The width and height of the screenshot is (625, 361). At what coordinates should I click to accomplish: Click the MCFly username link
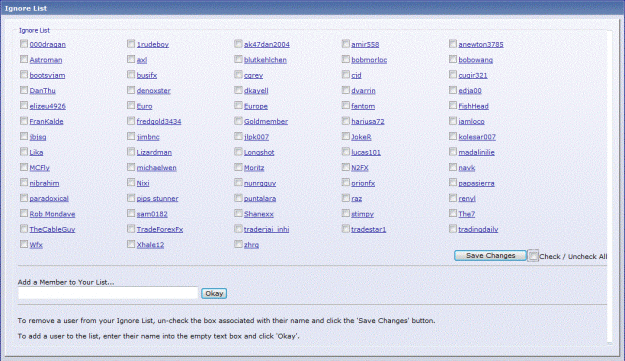coord(39,168)
